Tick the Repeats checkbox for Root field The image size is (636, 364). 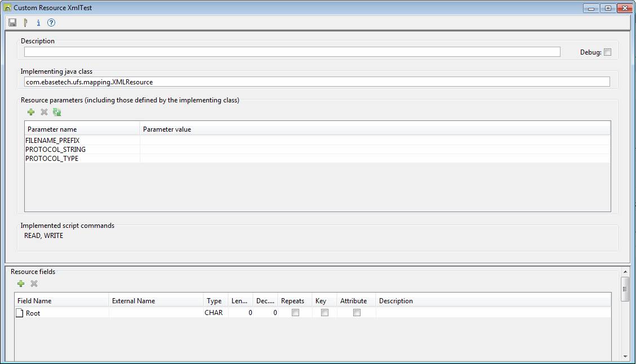[x=295, y=313]
